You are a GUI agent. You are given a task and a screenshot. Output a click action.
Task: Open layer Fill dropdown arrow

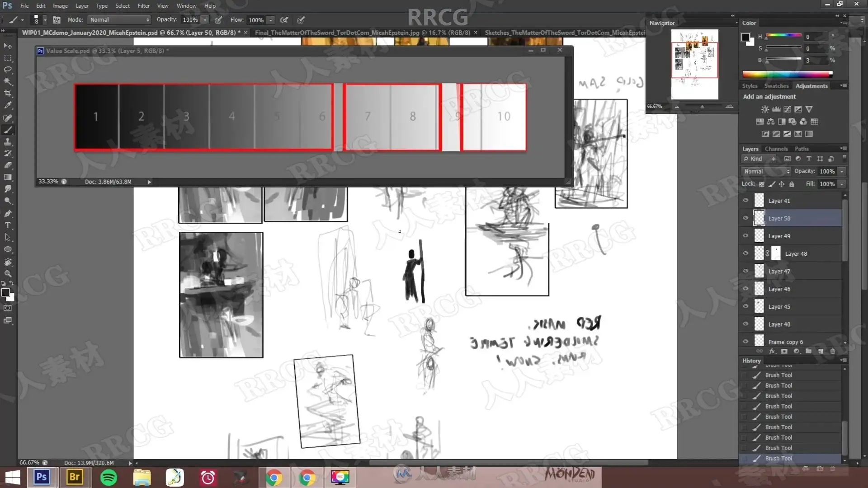pos(842,184)
